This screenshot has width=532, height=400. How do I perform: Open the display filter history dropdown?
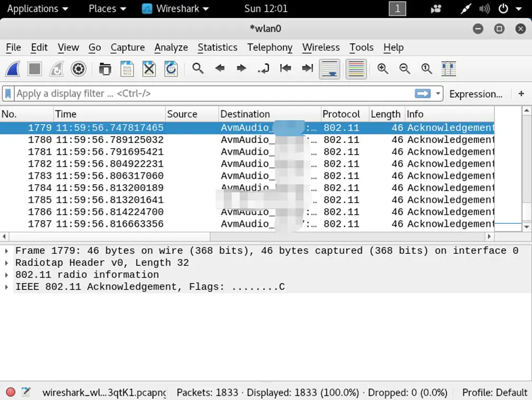coord(438,93)
